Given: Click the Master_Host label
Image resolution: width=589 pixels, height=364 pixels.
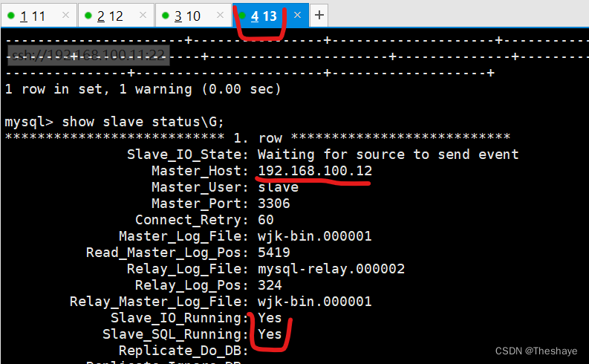Looking at the screenshot, I should pyautogui.click(x=200, y=171).
